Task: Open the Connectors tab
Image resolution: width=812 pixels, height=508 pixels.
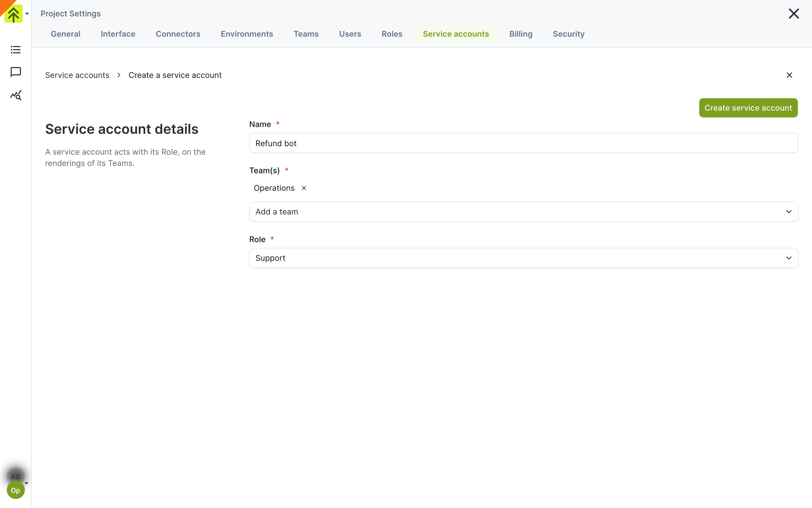Action: 178,34
